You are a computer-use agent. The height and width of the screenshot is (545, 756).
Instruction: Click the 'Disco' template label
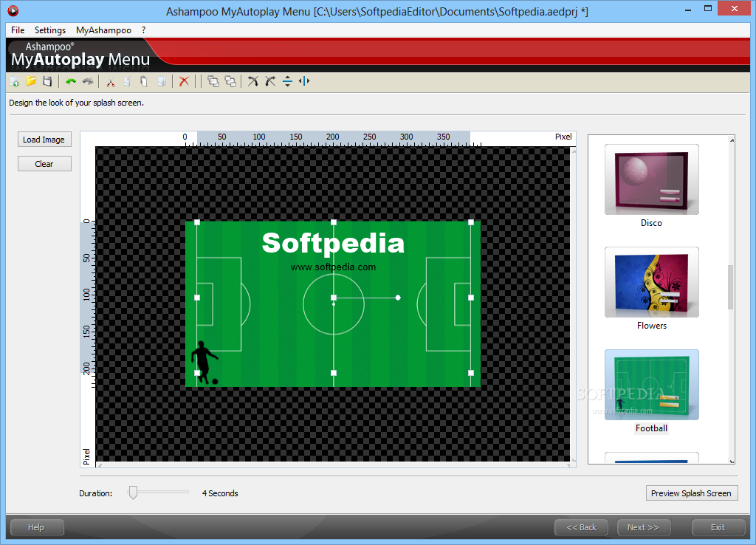click(x=651, y=223)
